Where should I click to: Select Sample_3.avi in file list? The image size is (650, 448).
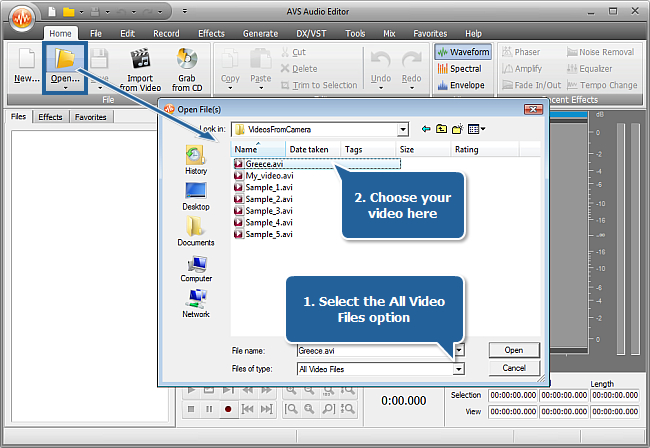(x=263, y=211)
